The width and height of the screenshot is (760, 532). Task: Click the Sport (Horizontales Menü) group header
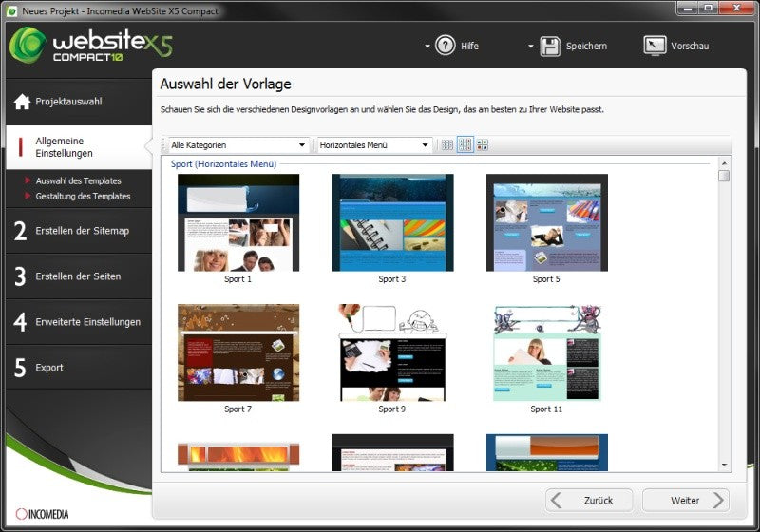point(223,164)
